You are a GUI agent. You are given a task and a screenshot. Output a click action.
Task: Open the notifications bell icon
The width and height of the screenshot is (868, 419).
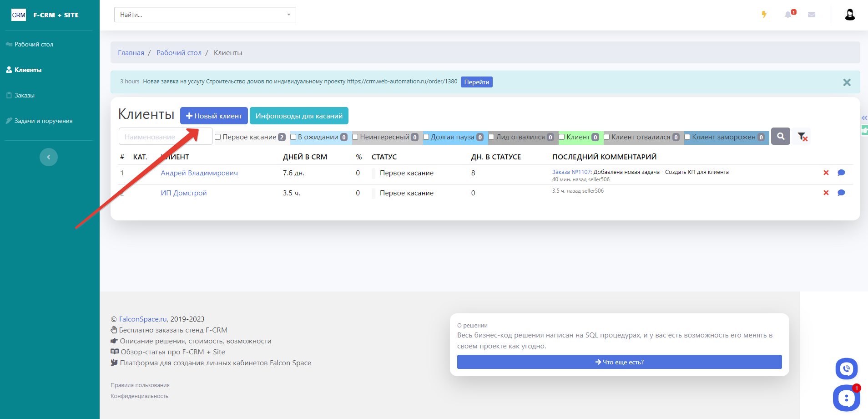pyautogui.click(x=788, y=15)
